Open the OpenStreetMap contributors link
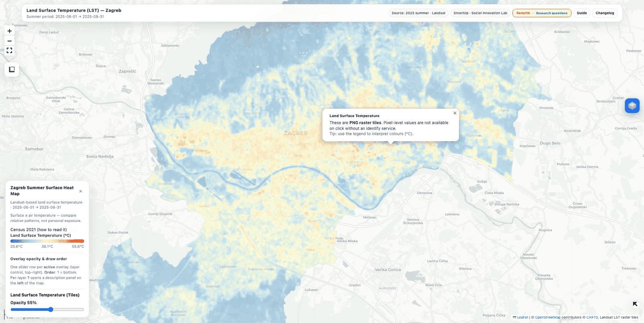Image resolution: width=644 pixels, height=323 pixels. [547, 317]
